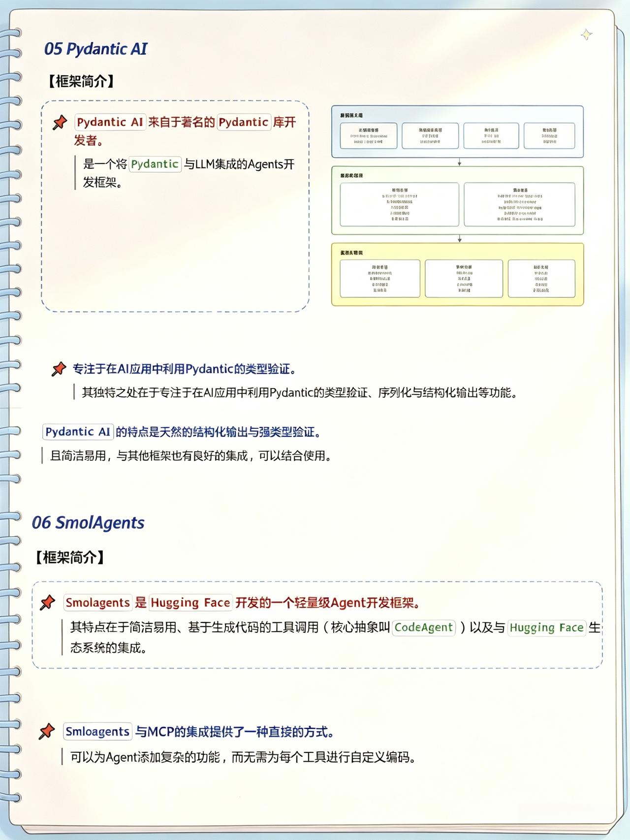Click the pushpin before 专注于在AI应用中利用Pydantic的类型验证
Image resolution: width=630 pixels, height=840 pixels.
point(59,369)
